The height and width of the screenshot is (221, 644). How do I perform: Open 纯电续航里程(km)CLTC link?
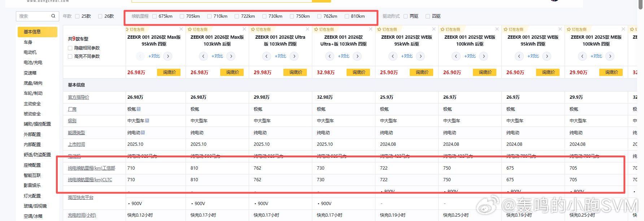pyautogui.click(x=90, y=180)
